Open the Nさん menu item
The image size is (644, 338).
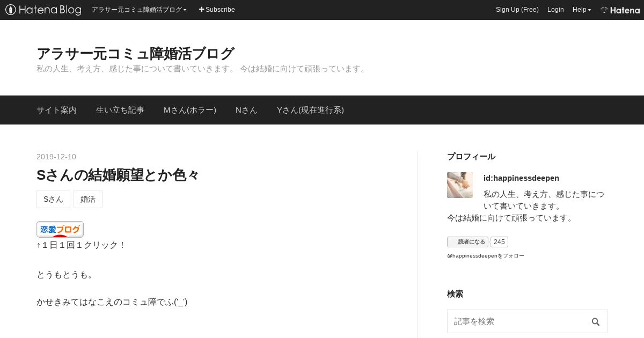click(246, 110)
